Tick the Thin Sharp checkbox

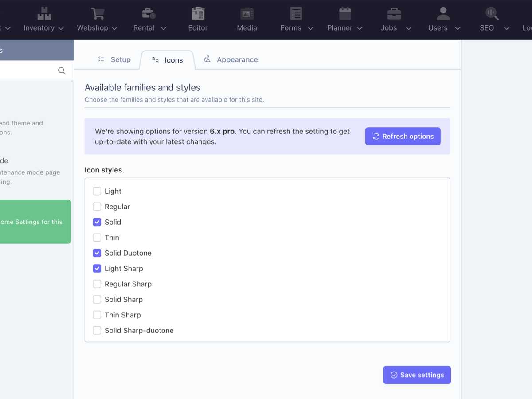coord(97,315)
